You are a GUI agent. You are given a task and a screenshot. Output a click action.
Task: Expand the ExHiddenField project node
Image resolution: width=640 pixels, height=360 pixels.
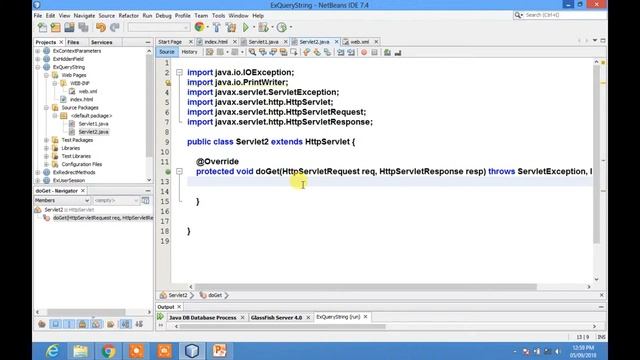click(38, 59)
